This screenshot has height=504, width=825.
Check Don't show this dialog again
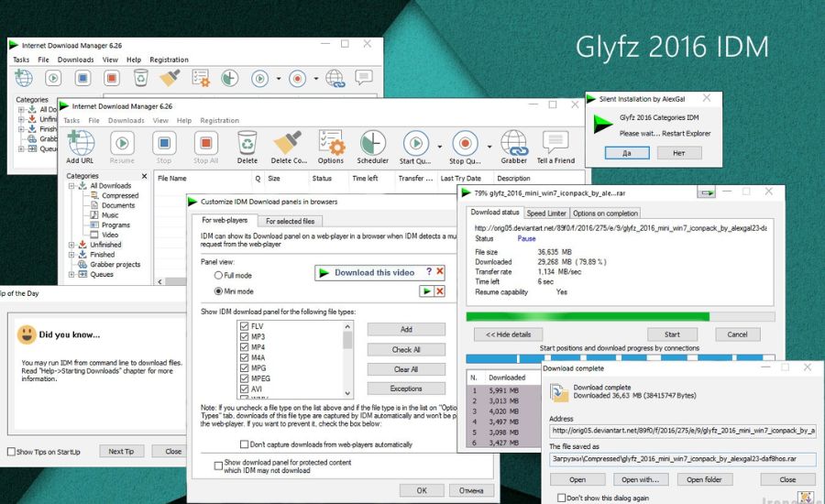pos(561,498)
